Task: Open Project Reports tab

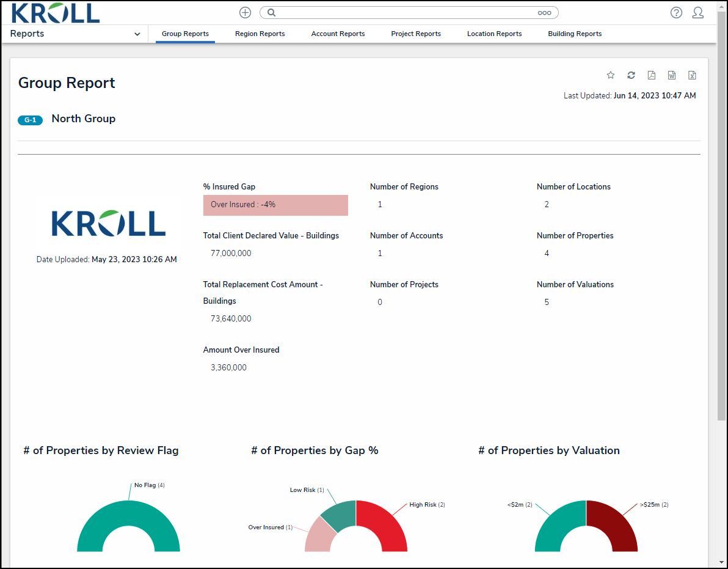Action: coord(416,34)
